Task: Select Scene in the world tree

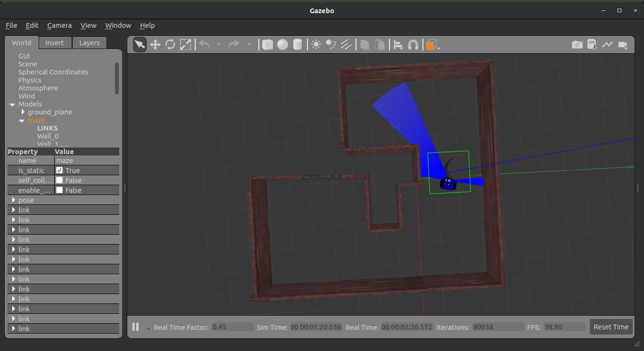Action: (x=28, y=64)
